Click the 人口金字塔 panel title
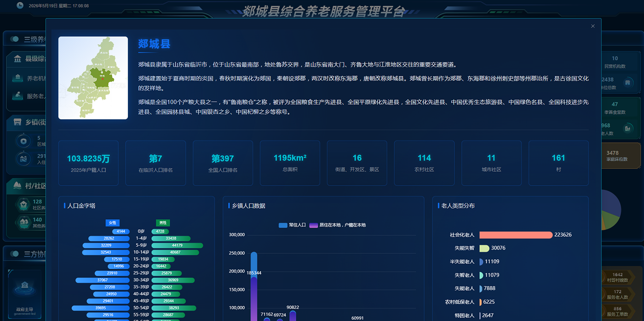644x321 pixels. (x=81, y=206)
